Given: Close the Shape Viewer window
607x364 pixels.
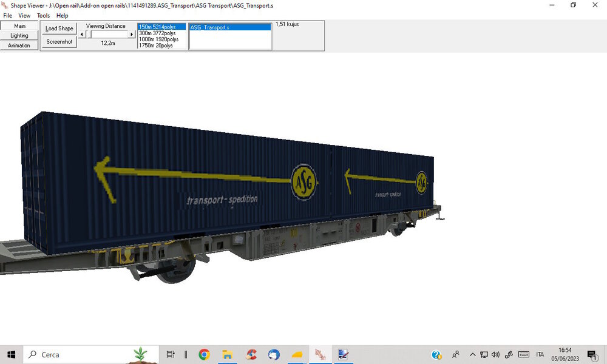Looking at the screenshot, I should pos(595,5).
